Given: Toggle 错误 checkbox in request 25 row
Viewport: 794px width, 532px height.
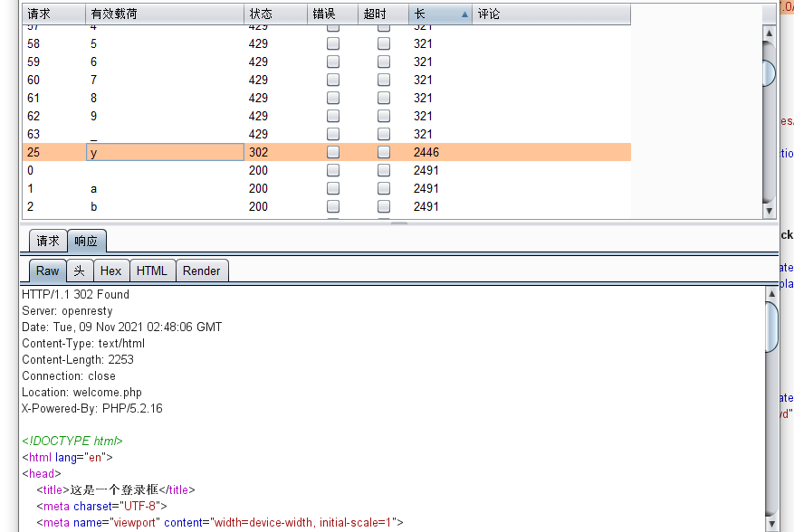Looking at the screenshot, I should (332, 152).
